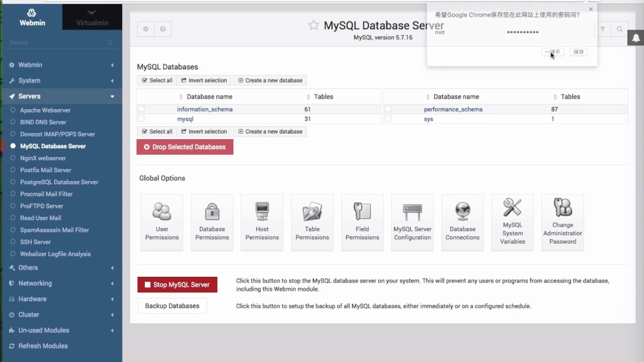
Task: Sort left table by Tables column
Action: tap(320, 97)
